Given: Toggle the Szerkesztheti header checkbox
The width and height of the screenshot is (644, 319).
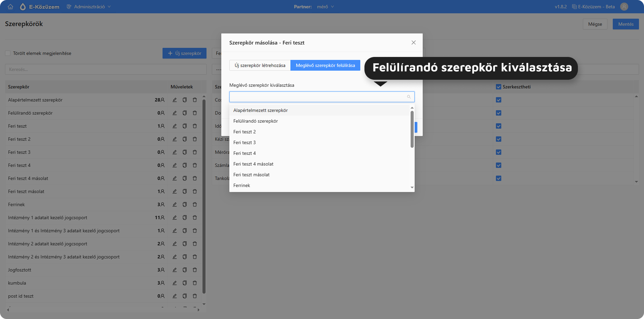Looking at the screenshot, I should coord(498,87).
